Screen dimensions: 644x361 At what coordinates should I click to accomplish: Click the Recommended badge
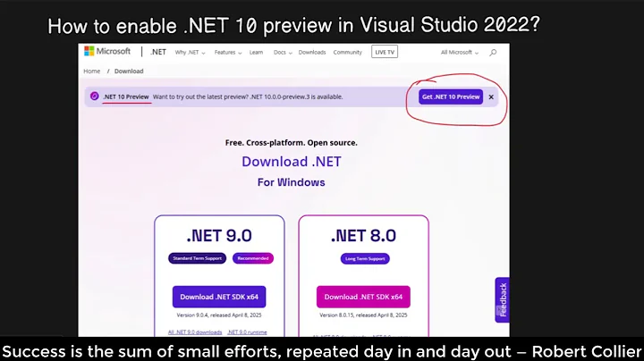pos(253,258)
